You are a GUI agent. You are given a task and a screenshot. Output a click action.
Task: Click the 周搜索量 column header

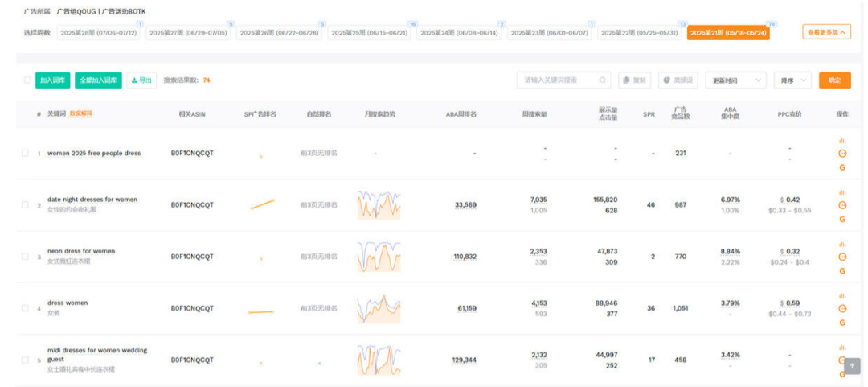[534, 114]
